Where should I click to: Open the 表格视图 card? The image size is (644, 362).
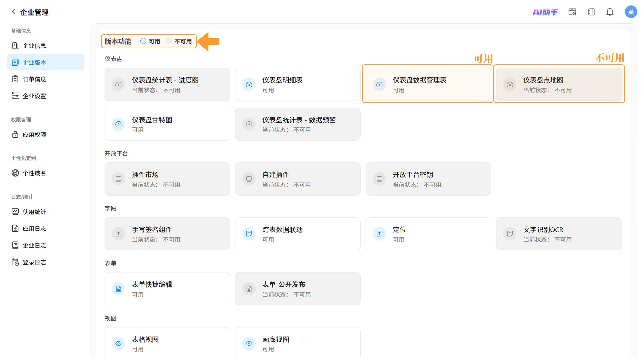pos(167,342)
